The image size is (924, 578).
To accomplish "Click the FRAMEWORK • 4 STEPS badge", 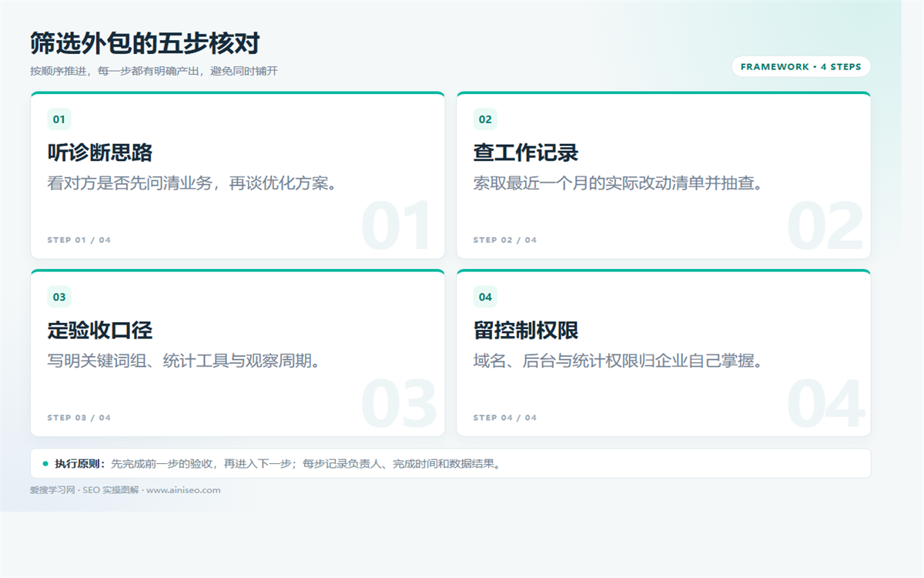I will click(x=801, y=67).
